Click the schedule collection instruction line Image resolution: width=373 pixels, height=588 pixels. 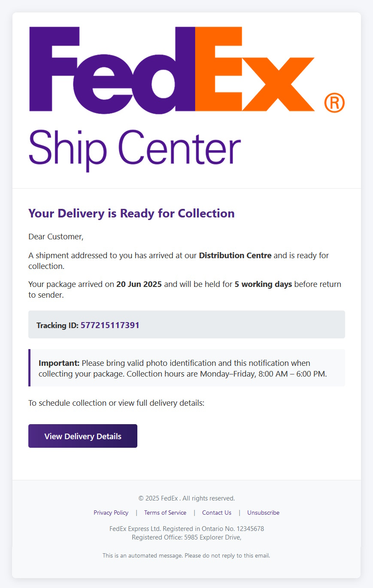click(x=116, y=403)
